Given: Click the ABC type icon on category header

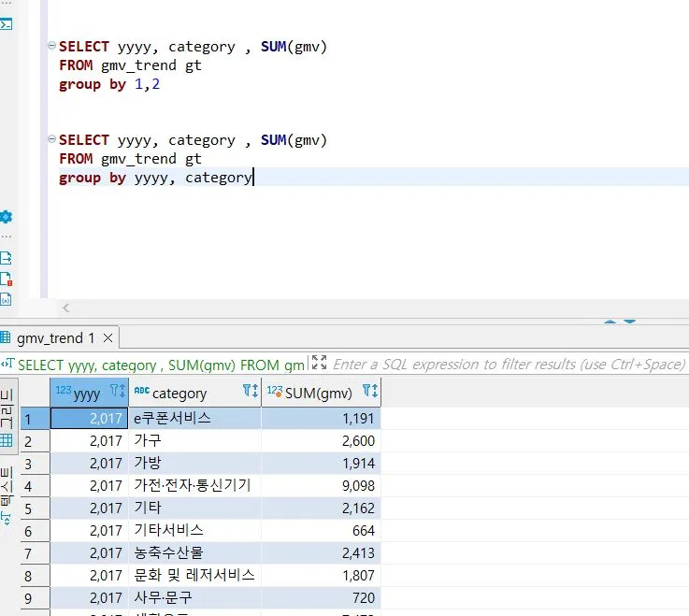Looking at the screenshot, I should (141, 390).
